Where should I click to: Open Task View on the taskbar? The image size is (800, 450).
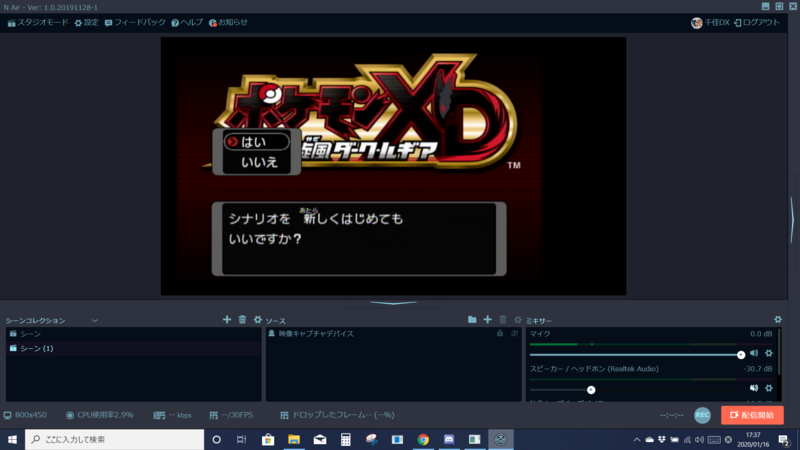coord(242,439)
